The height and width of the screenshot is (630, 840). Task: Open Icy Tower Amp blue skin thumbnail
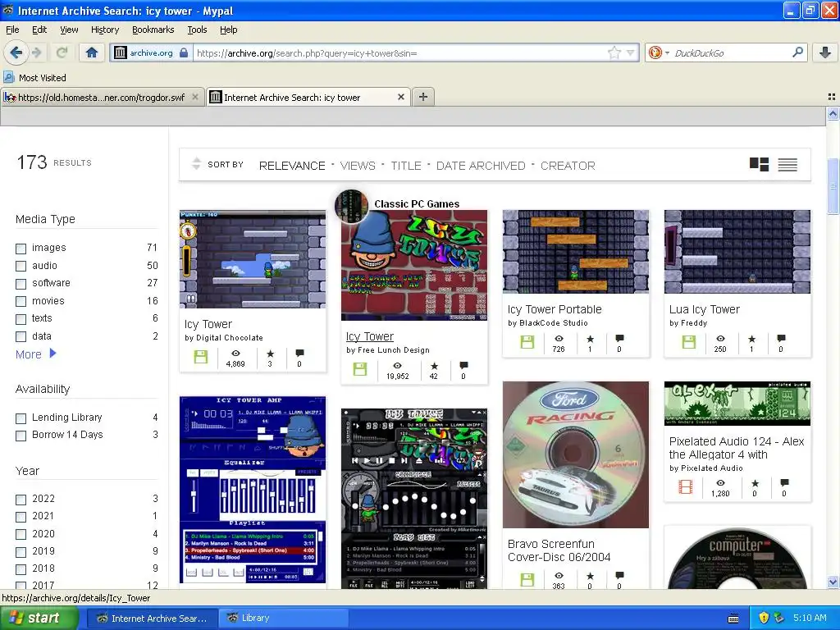[253, 490]
